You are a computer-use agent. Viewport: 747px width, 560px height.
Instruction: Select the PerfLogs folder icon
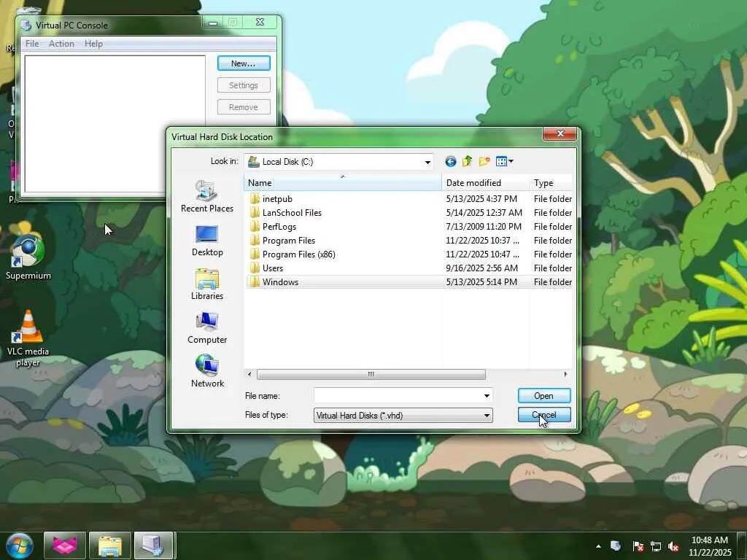coord(255,226)
